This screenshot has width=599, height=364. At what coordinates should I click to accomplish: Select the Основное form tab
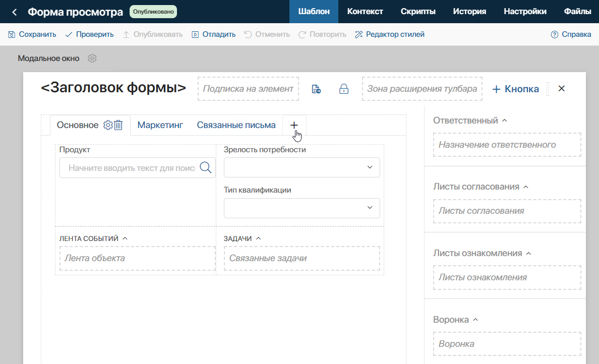pyautogui.click(x=78, y=125)
